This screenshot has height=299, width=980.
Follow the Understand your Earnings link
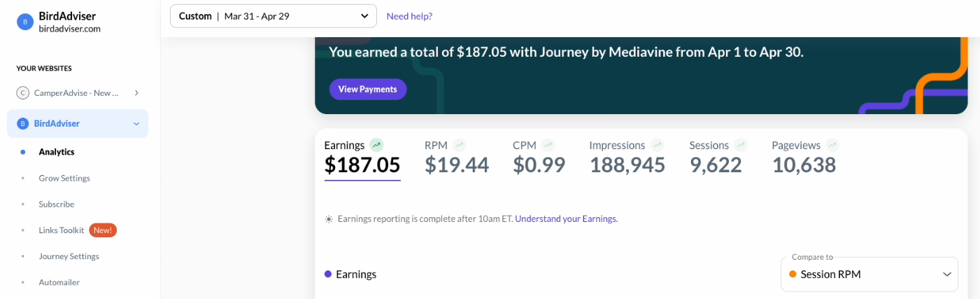(567, 218)
